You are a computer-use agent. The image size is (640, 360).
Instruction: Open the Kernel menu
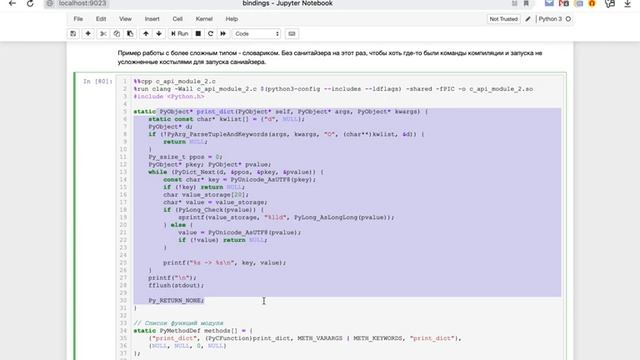[204, 19]
